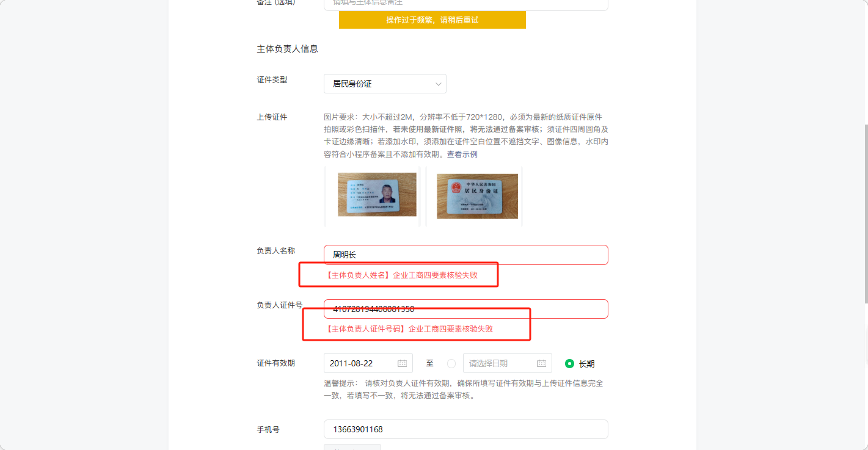Click the partially visible button below 手机号
This screenshot has height=450, width=868.
(352, 447)
